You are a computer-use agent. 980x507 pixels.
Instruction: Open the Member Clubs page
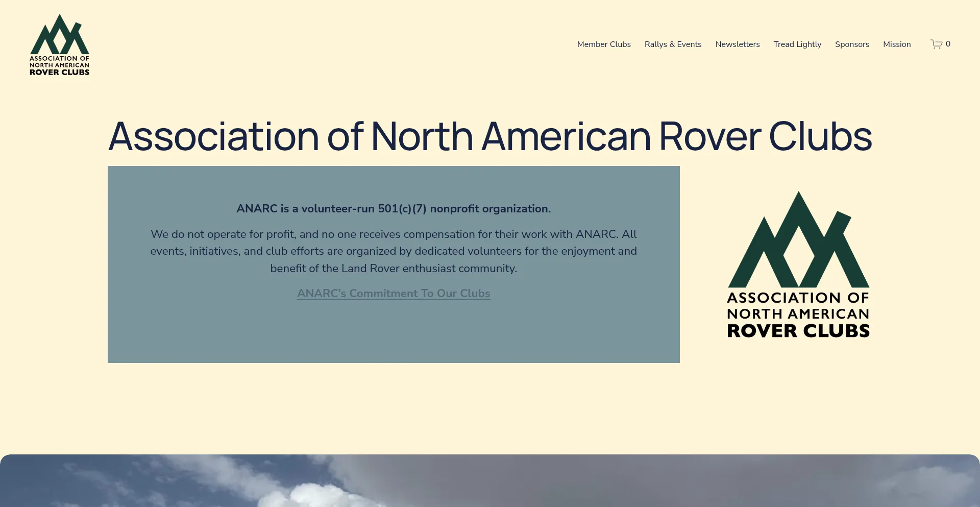pos(604,44)
